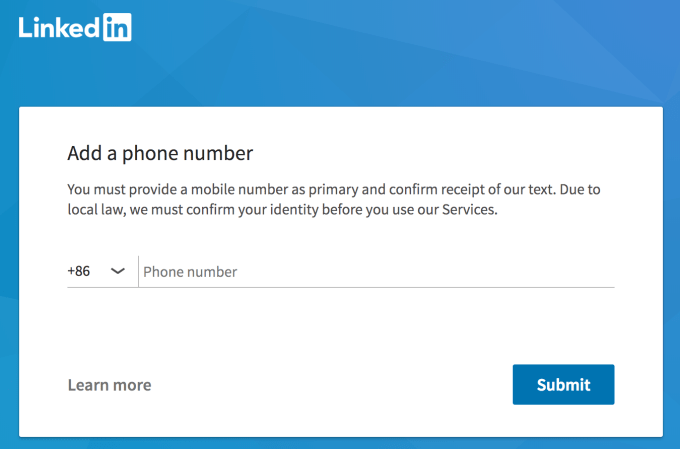
Task: Click the LinkedIn logo
Action: click(x=75, y=27)
